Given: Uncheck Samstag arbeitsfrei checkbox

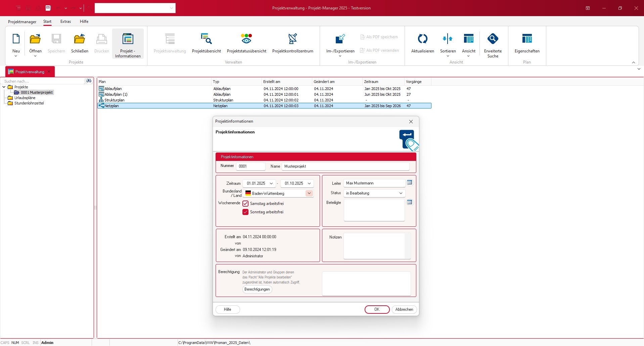Looking at the screenshot, I should 245,204.
